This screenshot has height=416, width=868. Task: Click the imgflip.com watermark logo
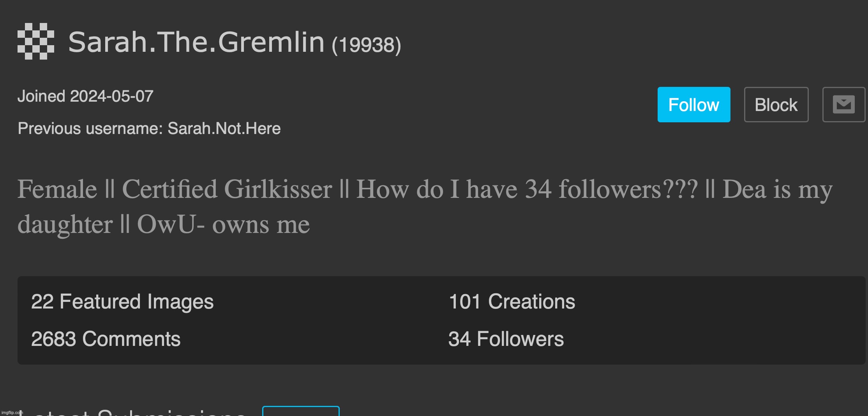(x=12, y=412)
